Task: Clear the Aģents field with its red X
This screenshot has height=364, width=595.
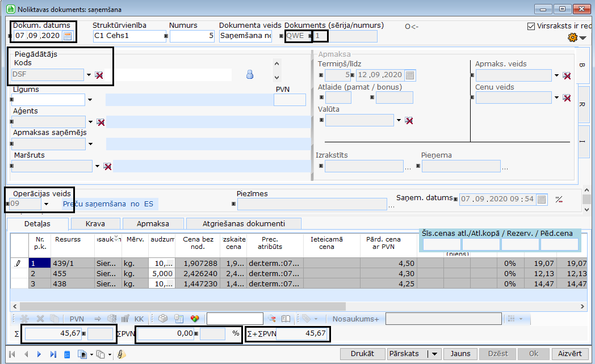Action: [x=100, y=122]
